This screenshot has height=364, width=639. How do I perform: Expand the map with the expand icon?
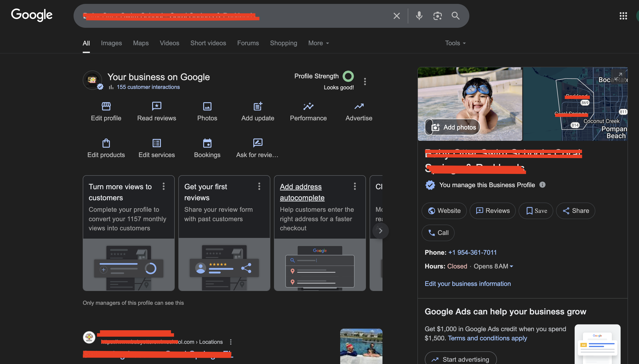(x=618, y=76)
